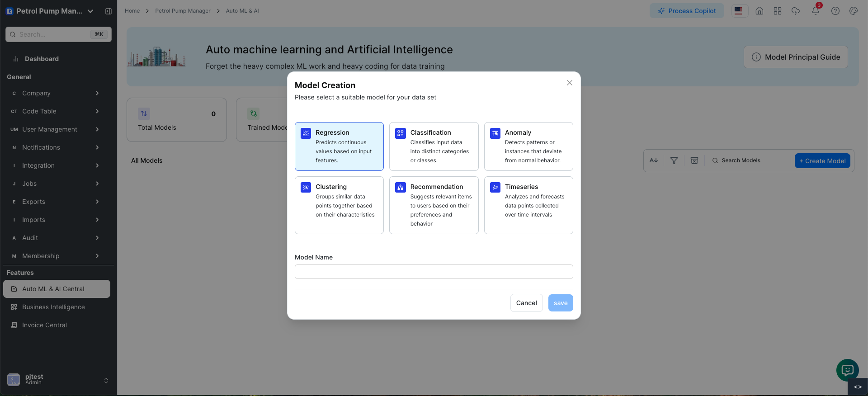Screen dimensions: 868x396
Task: Select the Classification model type card
Action: (x=434, y=146)
